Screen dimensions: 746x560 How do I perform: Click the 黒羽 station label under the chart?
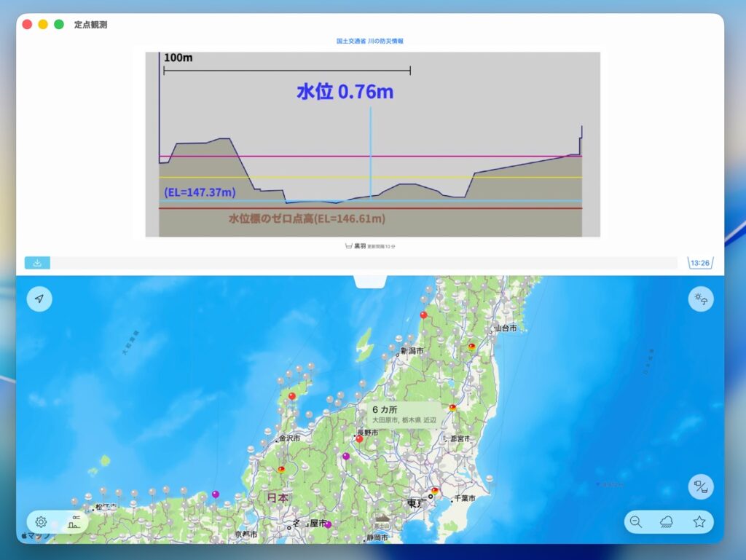360,246
